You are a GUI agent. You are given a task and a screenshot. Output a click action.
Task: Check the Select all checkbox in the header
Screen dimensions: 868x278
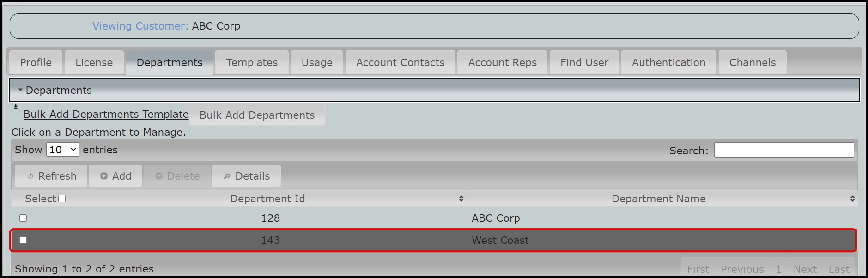click(62, 198)
